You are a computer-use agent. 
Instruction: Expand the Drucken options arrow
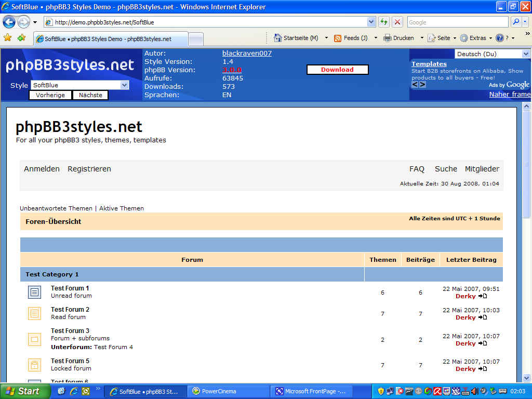(422, 38)
